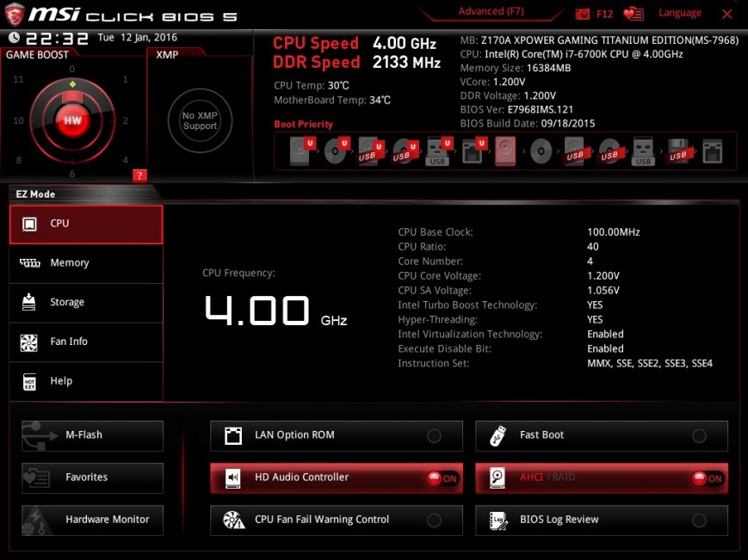Click the DDR Speed 2133 MHz readout
Screen dimensions: 748x560
[356, 62]
